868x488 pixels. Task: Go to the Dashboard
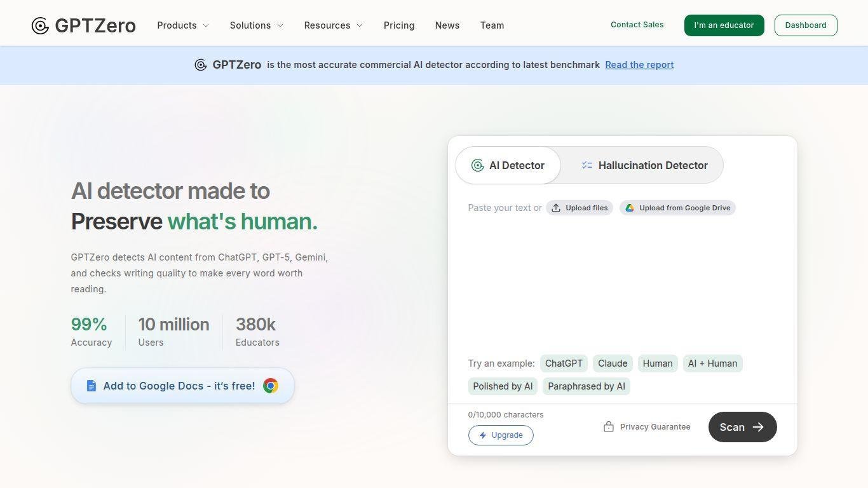pos(805,25)
